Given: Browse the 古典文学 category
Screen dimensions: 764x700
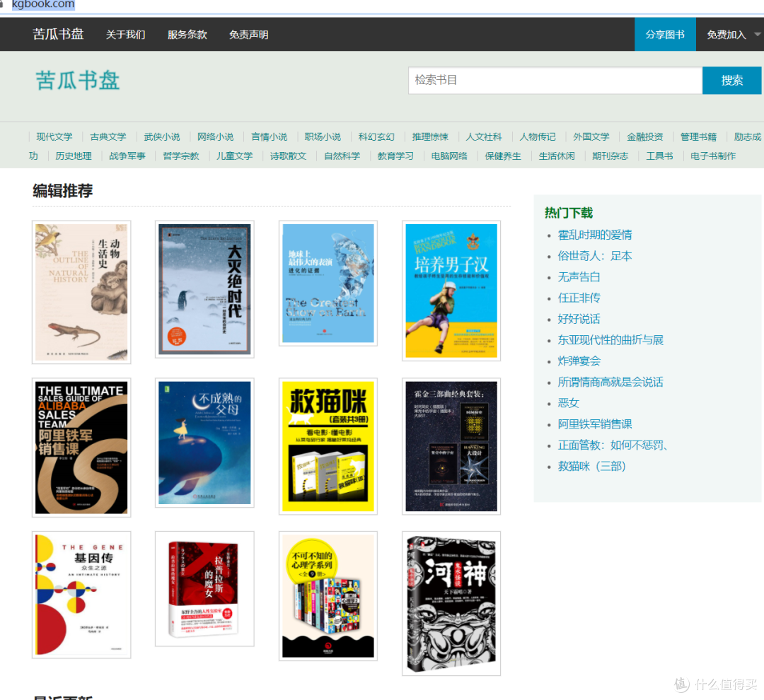Looking at the screenshot, I should (108, 137).
